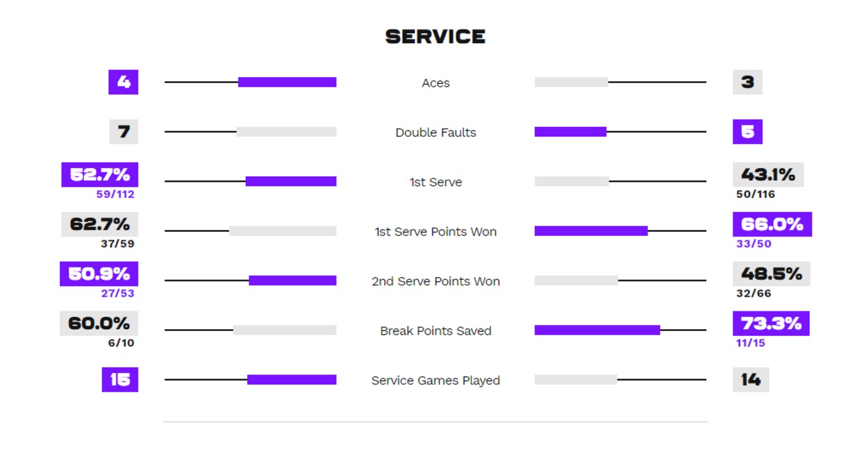Click the 60.0% break points saved badge

coord(99,323)
